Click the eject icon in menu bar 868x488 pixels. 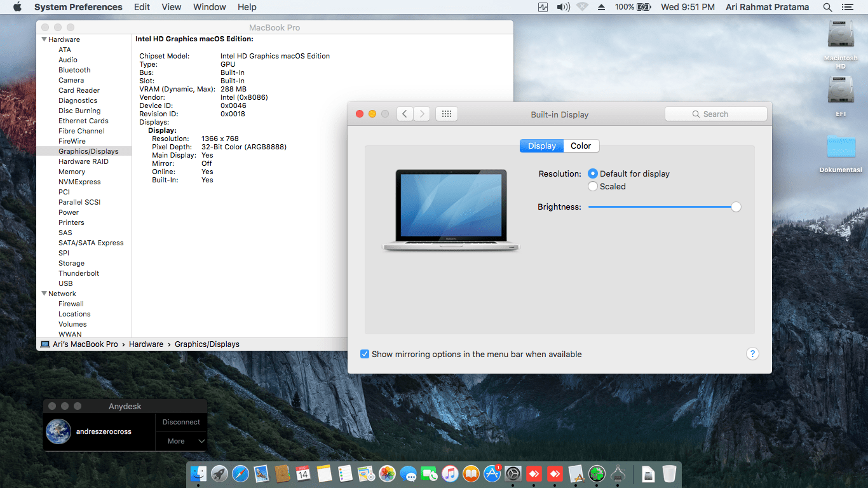[601, 7]
